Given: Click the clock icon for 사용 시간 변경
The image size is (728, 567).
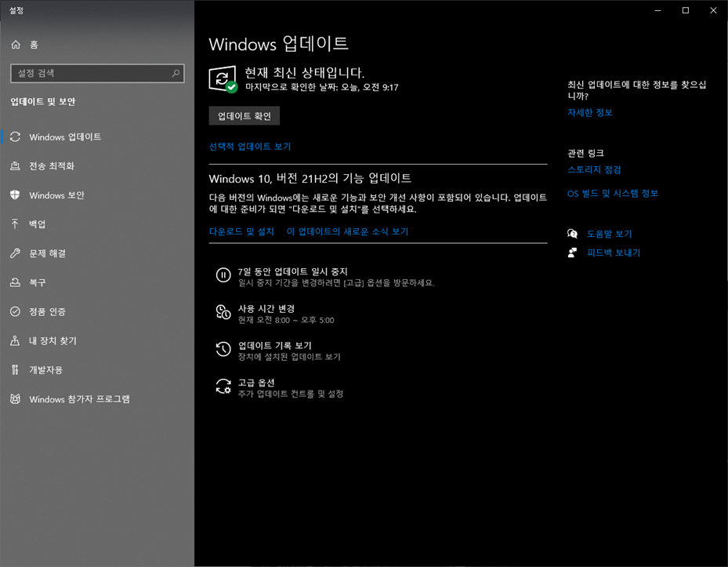Looking at the screenshot, I should (223, 312).
